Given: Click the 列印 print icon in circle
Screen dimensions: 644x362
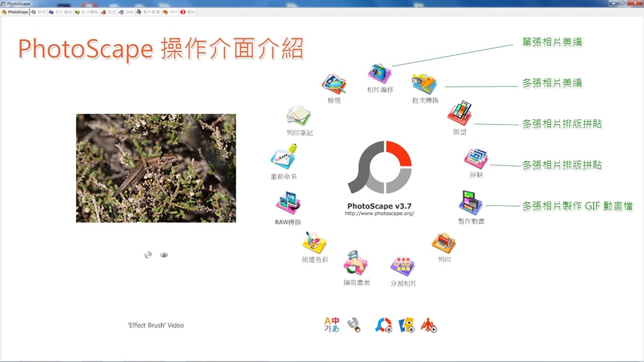Looking at the screenshot, I should (x=443, y=243).
